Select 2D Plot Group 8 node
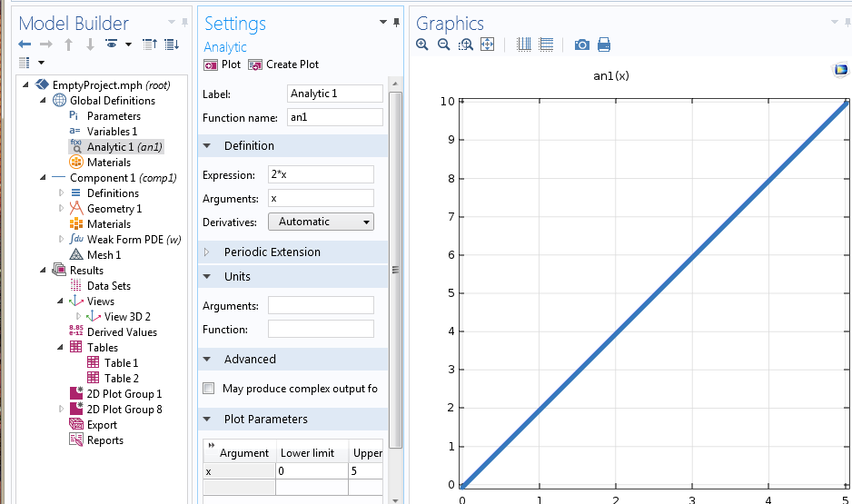 click(x=124, y=410)
